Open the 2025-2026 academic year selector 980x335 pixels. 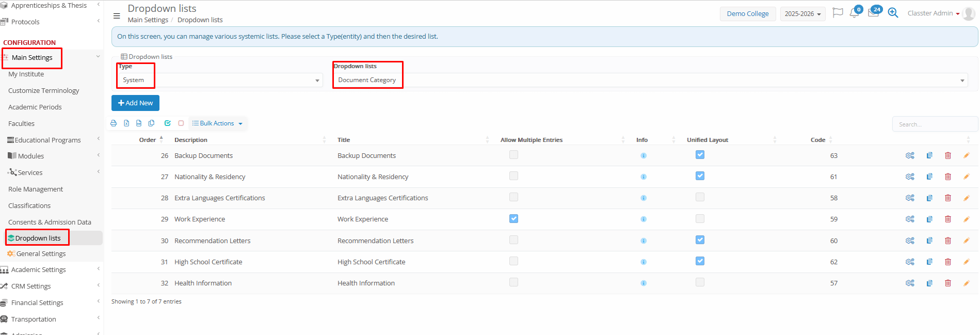[x=802, y=14]
